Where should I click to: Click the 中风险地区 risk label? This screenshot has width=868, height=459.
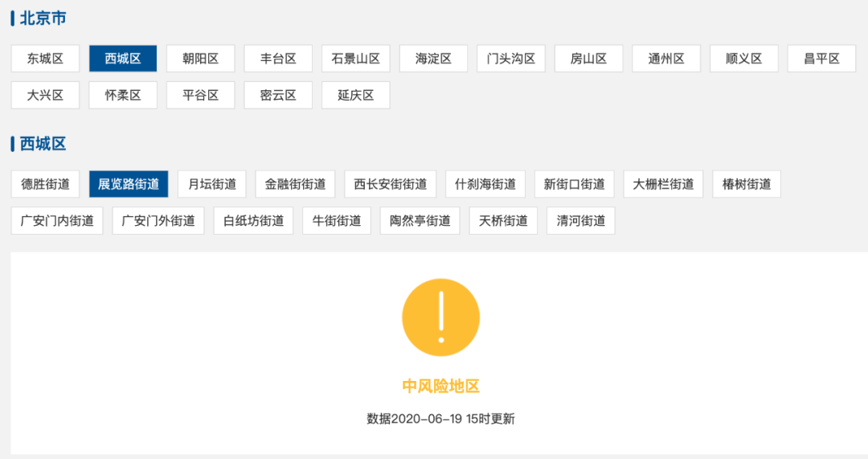click(x=440, y=386)
